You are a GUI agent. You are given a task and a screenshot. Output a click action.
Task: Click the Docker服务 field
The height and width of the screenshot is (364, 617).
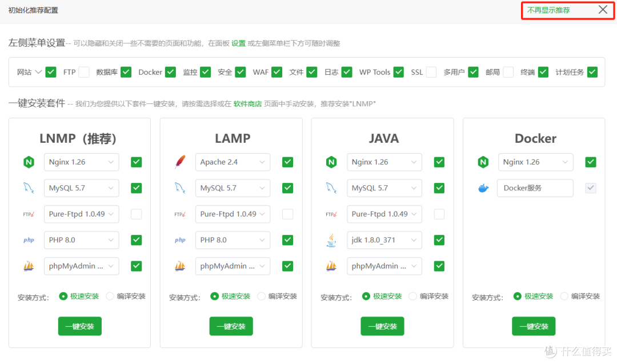[535, 188]
